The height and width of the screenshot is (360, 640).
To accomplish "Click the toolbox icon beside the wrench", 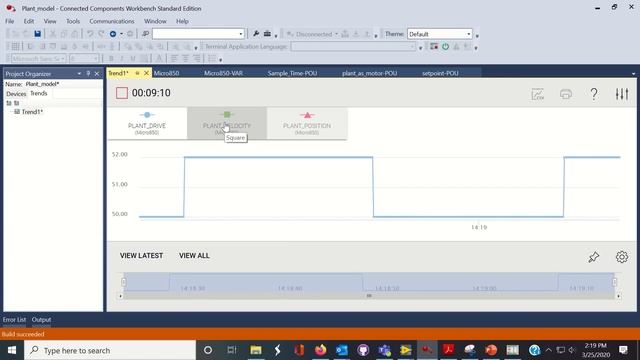I will click(x=267, y=34).
